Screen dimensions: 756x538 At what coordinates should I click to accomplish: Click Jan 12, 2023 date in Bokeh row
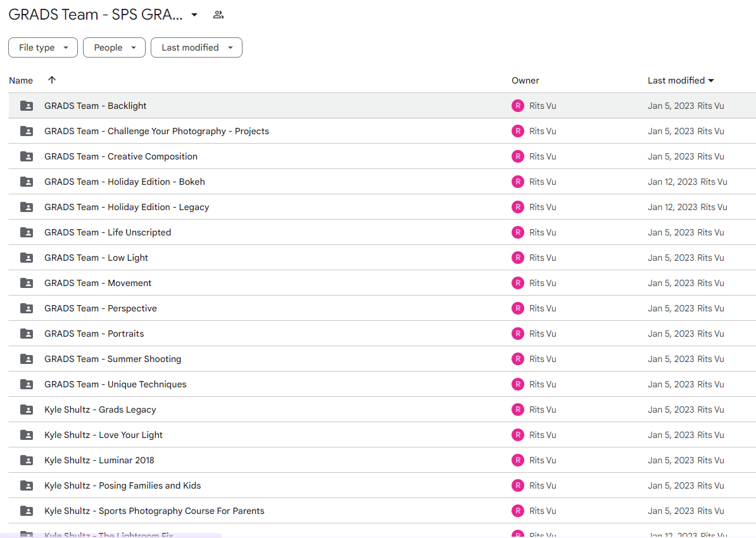click(x=672, y=182)
